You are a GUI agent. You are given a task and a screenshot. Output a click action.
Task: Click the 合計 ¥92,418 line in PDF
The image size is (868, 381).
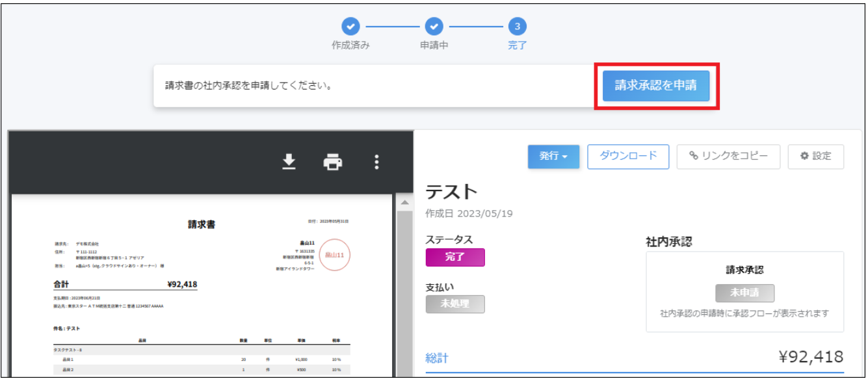(125, 285)
